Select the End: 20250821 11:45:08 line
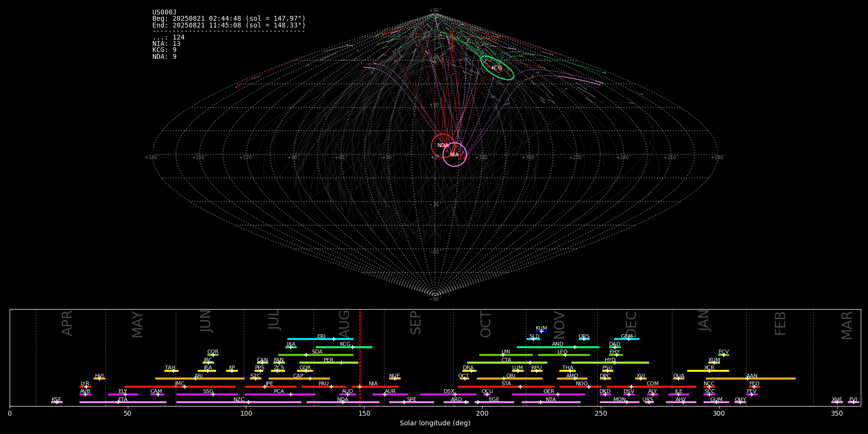Viewport: 868px width, 434px height. pos(229,25)
